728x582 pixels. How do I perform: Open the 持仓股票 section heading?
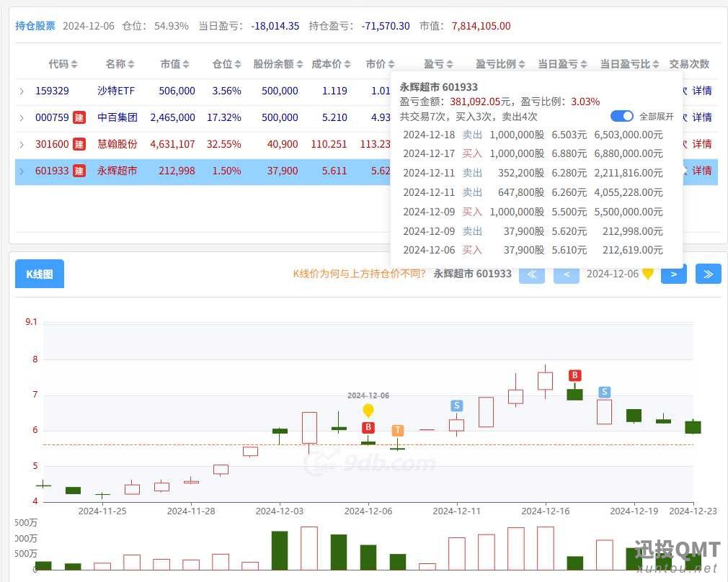coord(35,26)
